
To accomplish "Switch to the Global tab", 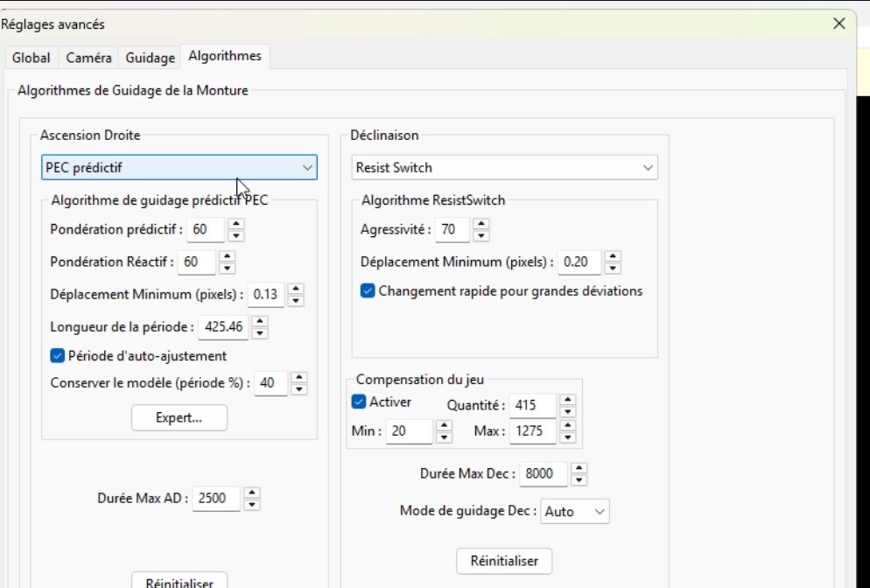I will (31, 57).
